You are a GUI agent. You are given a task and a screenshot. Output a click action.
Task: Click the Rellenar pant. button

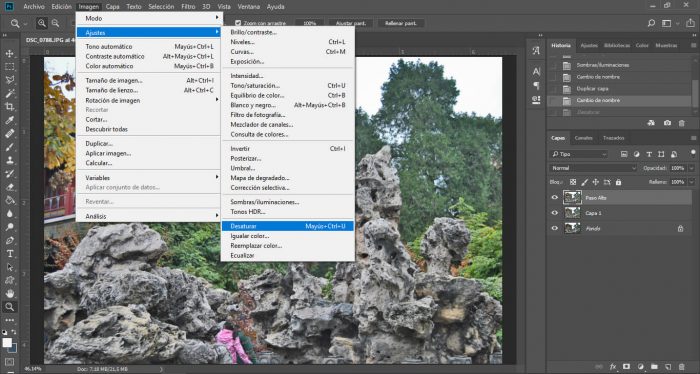[400, 23]
